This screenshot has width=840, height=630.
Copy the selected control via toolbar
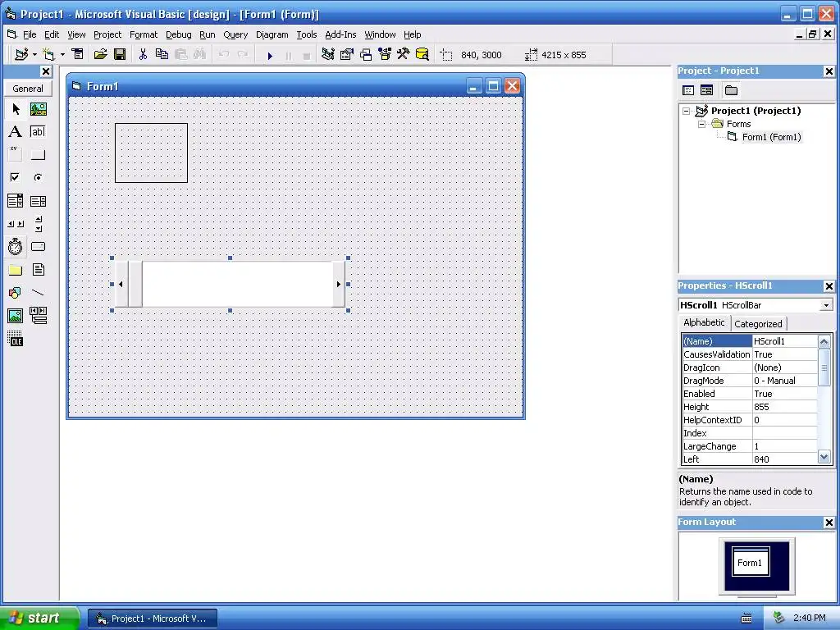(x=162, y=54)
